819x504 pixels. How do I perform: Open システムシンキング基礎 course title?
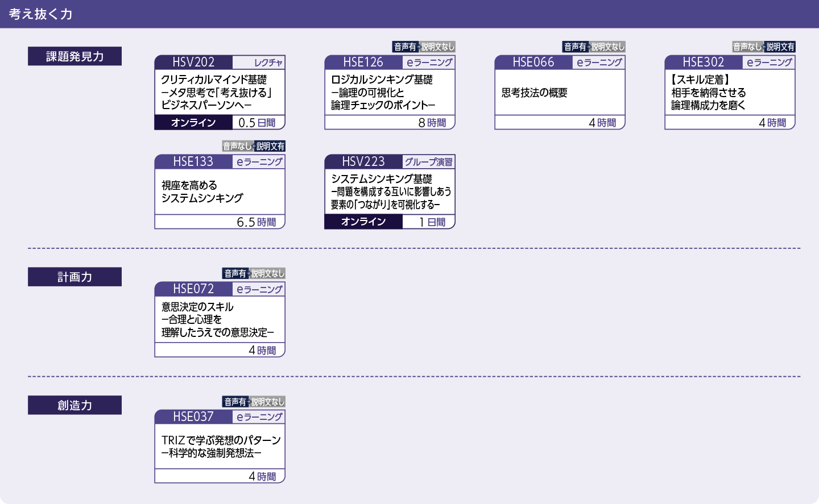click(382, 179)
